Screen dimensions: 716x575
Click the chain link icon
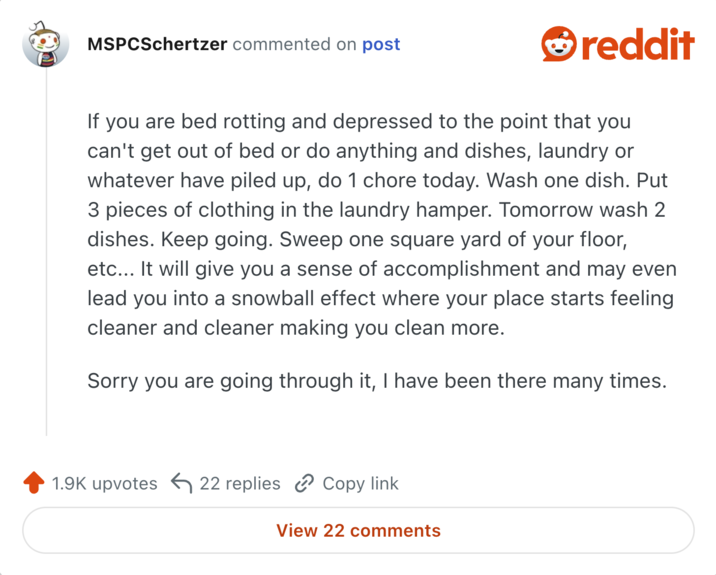(304, 484)
